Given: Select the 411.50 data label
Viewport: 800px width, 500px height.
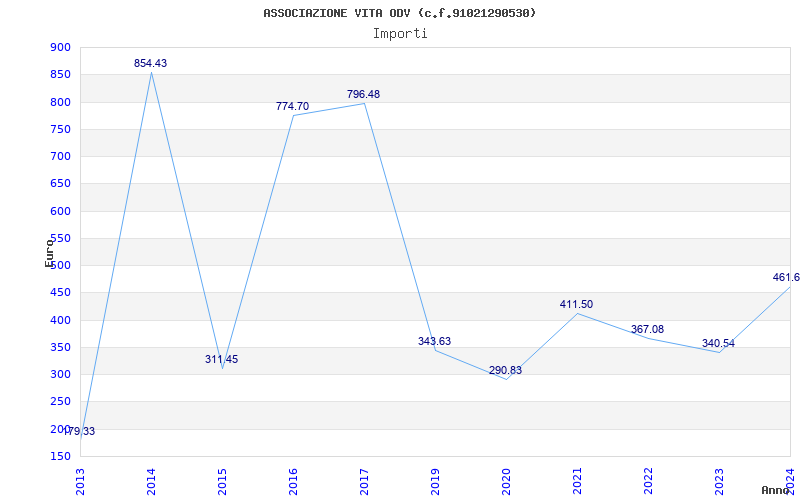Looking at the screenshot, I should pos(576,305).
